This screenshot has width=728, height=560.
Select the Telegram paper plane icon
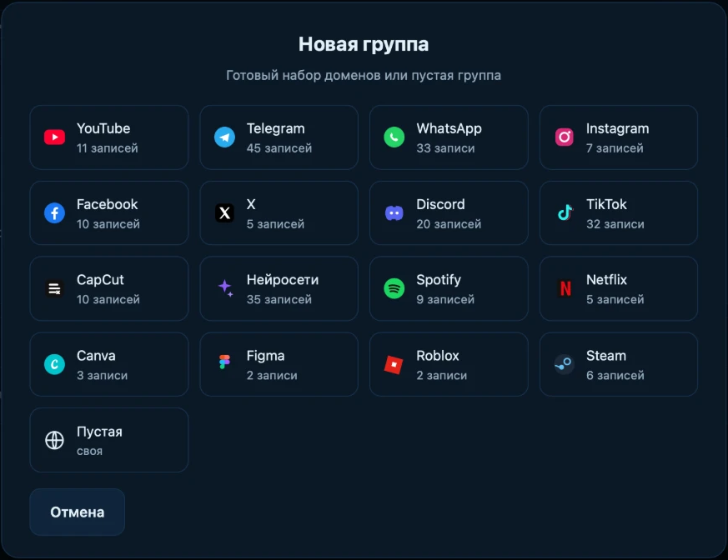click(x=224, y=137)
